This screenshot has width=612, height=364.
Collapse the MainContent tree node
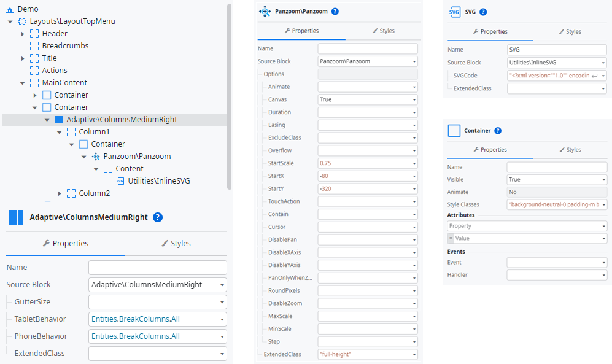23,83
